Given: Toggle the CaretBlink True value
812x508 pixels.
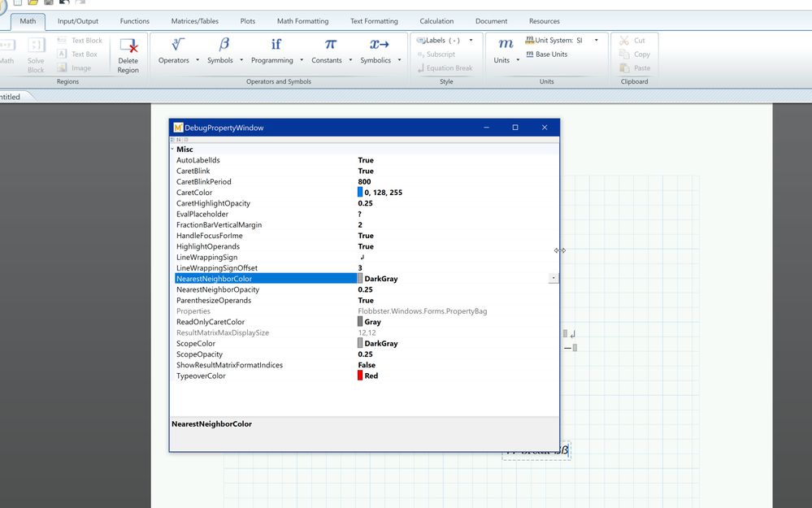Looking at the screenshot, I should coord(366,172).
